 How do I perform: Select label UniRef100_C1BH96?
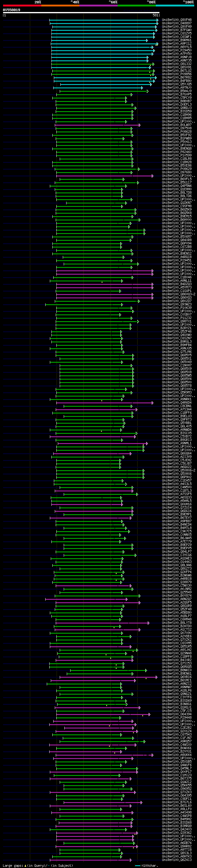pos(177,115)
